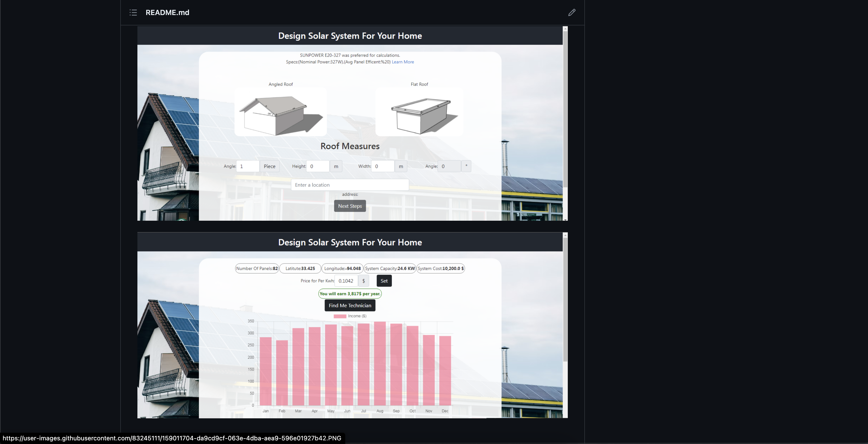Viewport: 868px width, 444px height.
Task: Click the August income bar
Action: 380,364
